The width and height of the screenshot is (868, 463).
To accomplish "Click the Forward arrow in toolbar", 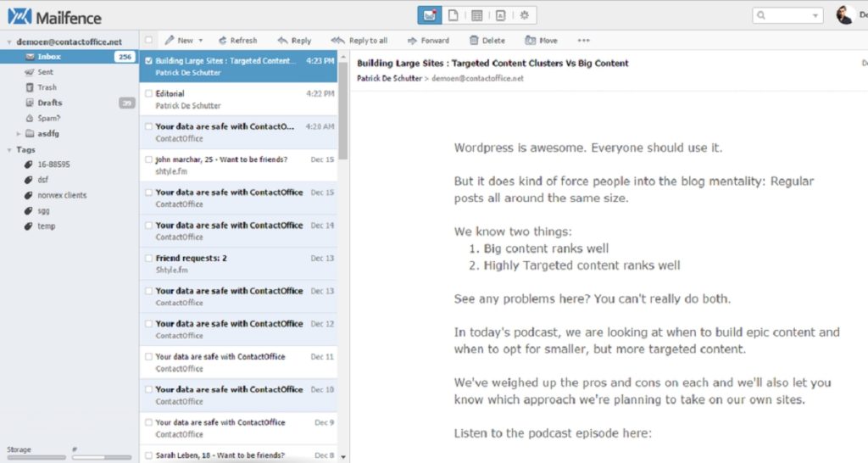I will point(428,40).
